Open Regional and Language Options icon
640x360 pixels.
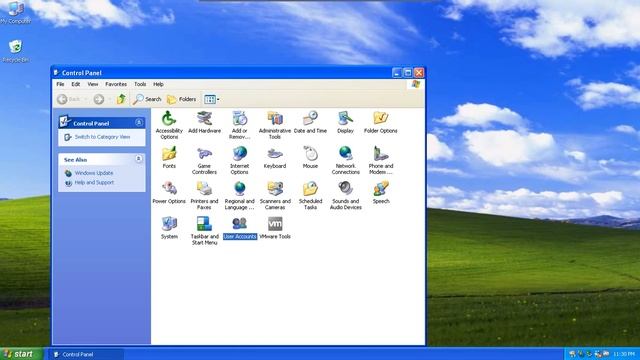(x=240, y=195)
